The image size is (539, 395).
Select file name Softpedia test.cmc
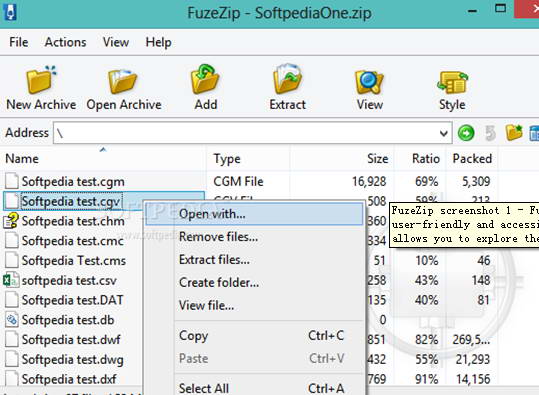coord(73,241)
